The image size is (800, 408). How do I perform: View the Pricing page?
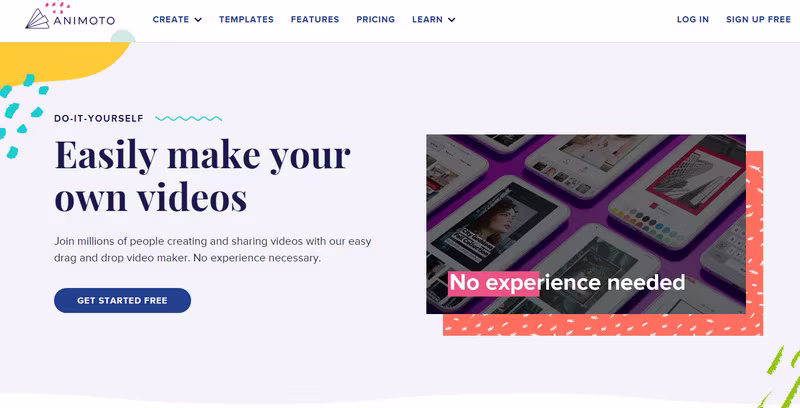pos(376,19)
